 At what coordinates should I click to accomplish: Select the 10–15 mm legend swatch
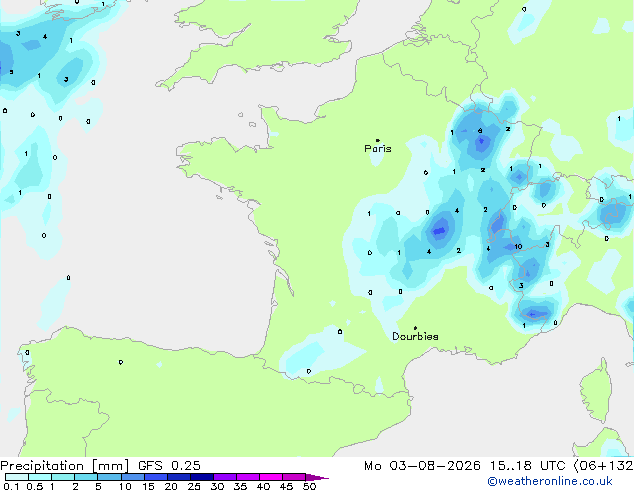132,477
